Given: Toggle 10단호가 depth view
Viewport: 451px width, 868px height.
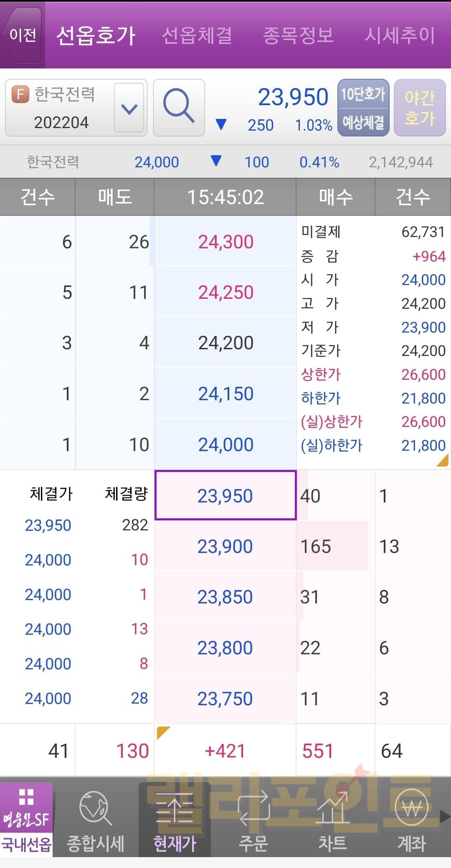Looking at the screenshot, I should click(x=363, y=94).
